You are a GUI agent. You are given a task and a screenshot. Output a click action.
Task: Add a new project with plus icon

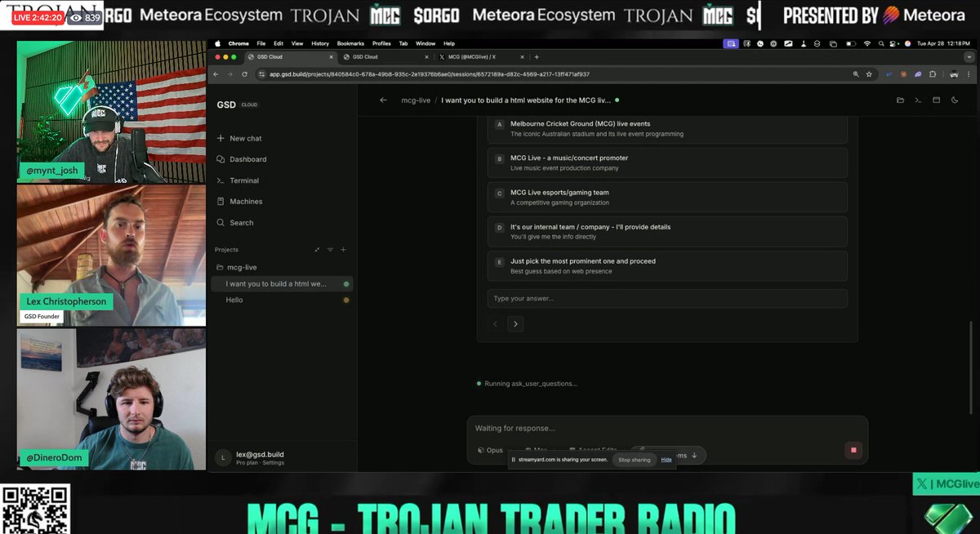point(343,250)
